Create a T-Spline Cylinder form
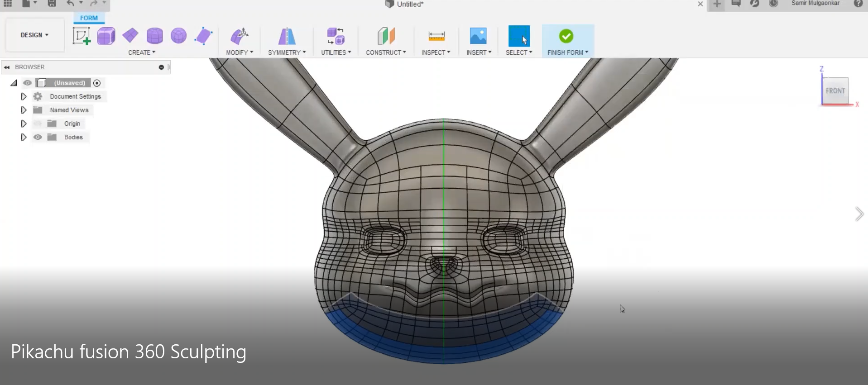The image size is (868, 385). pyautogui.click(x=154, y=36)
